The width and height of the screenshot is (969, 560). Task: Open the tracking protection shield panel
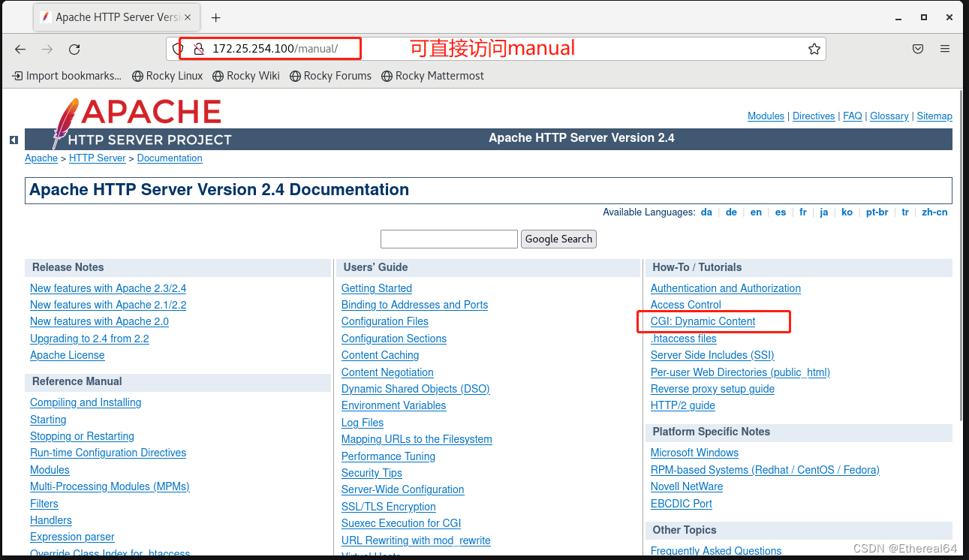tap(176, 48)
